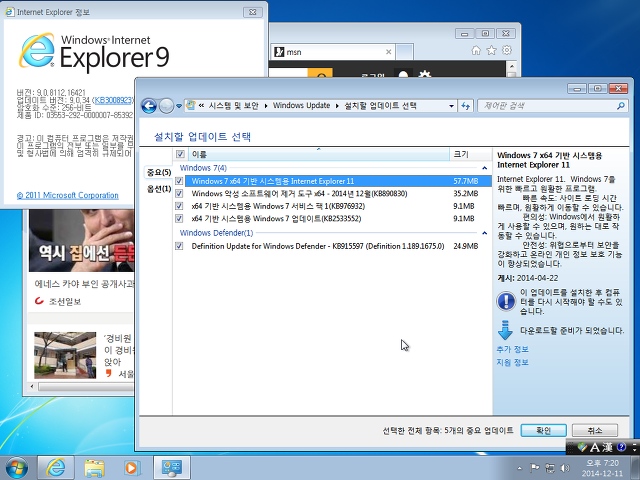640x480 pixels.
Task: Uncheck Windows Defender definition update checkbox
Action: click(x=179, y=246)
